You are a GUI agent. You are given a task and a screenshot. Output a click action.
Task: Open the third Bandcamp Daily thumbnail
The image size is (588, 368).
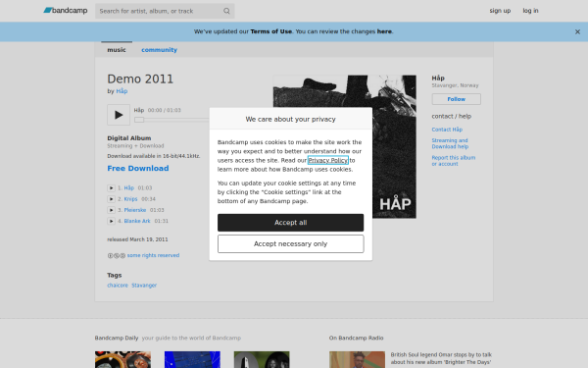coord(262,360)
